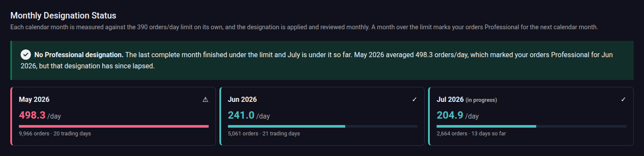
Task: Select the Jun 2026 card title
Action: click(242, 100)
